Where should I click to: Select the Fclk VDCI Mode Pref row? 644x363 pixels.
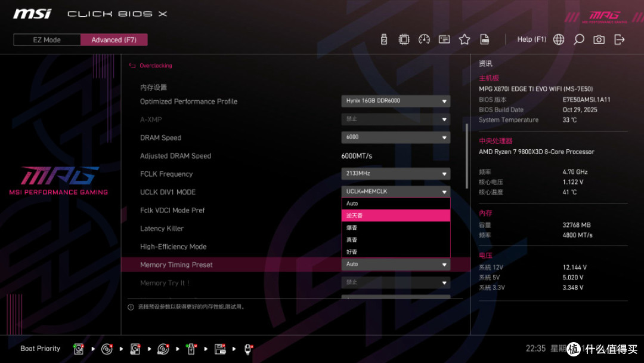pyautogui.click(x=172, y=211)
